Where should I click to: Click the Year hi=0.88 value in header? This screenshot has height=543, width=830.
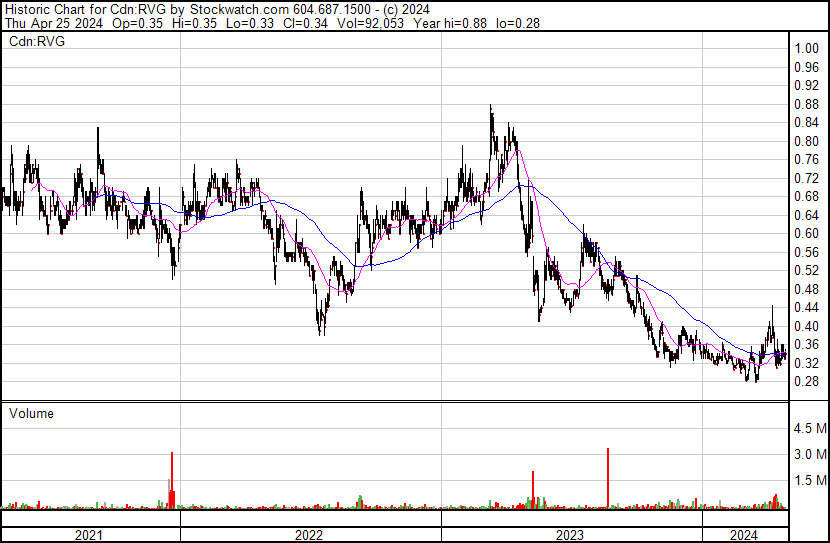click(x=450, y=23)
